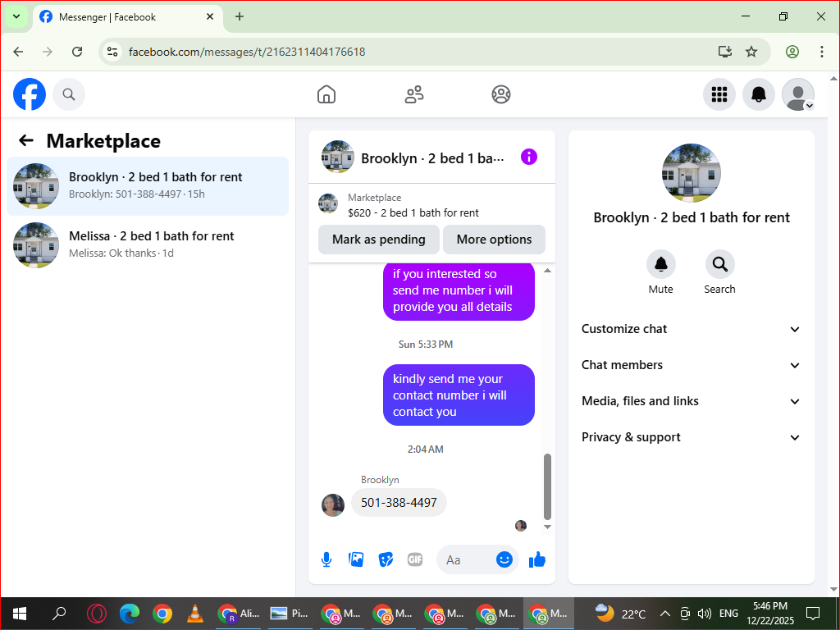Image resolution: width=840 pixels, height=630 pixels.
Task: Choose a GIF icon
Action: tap(415, 559)
